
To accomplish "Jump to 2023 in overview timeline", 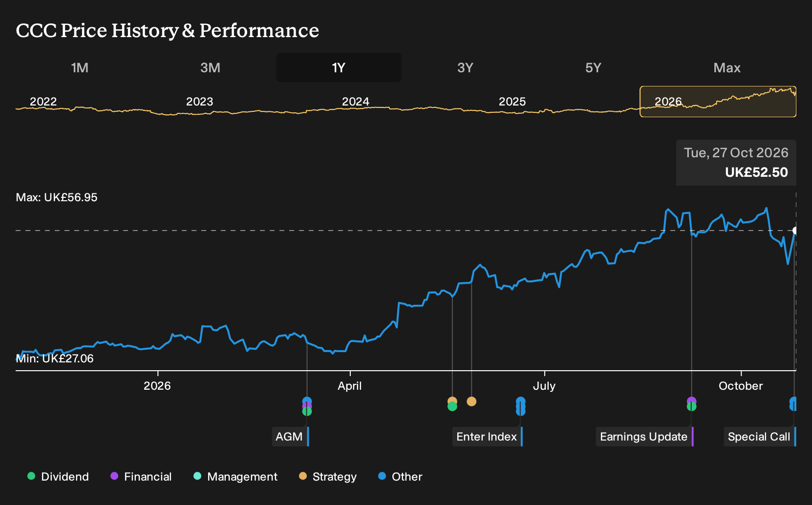I will tap(200, 102).
